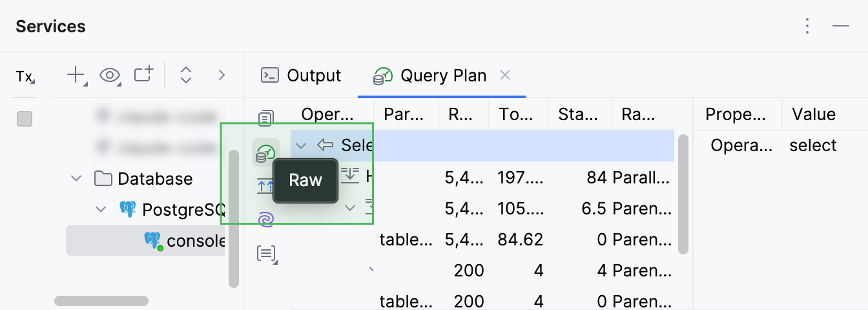Click the Paren... cell in the 6.5 row
Viewport: 868px width, 310px height.
[x=643, y=208]
